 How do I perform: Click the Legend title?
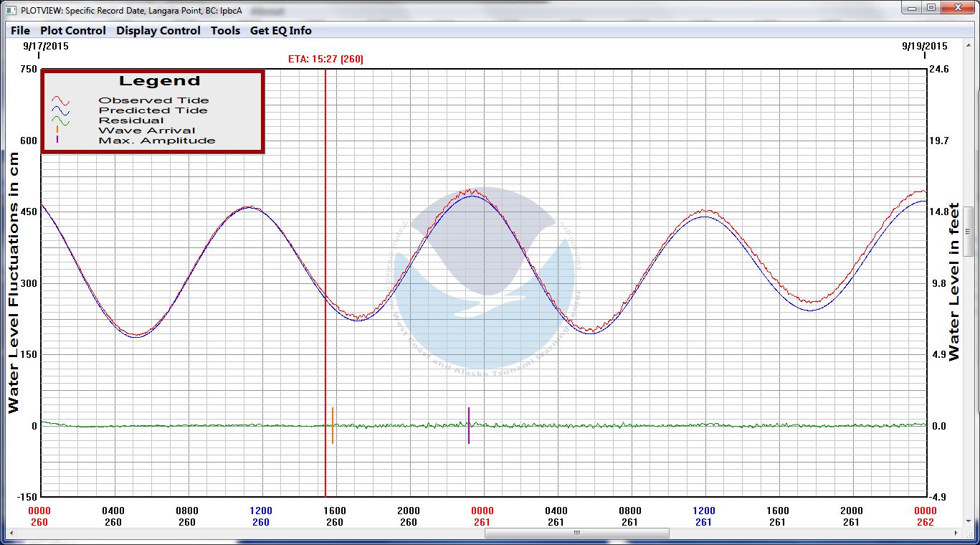(160, 81)
